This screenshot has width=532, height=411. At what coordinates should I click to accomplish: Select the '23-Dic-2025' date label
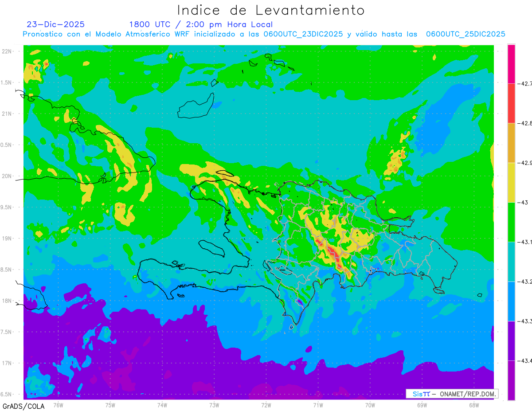coord(56,24)
